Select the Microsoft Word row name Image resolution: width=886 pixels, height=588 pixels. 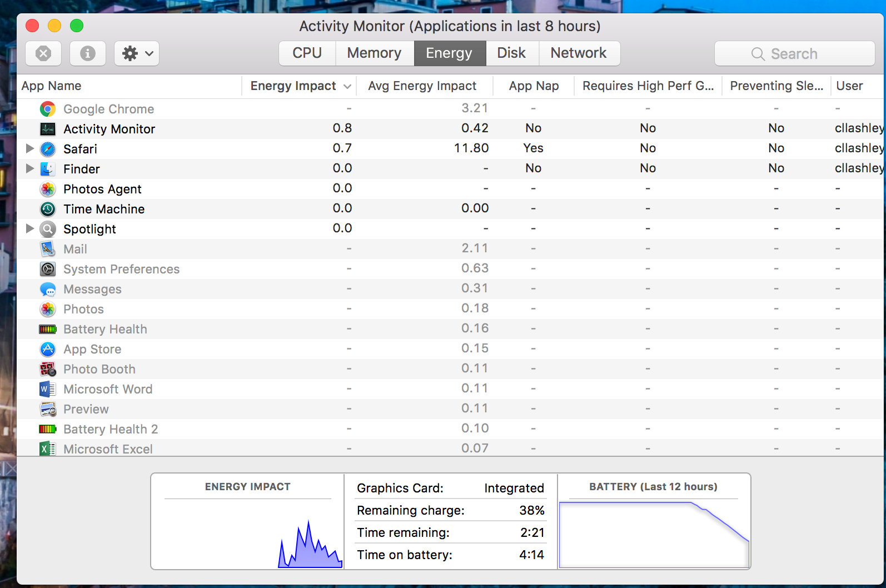tap(108, 389)
